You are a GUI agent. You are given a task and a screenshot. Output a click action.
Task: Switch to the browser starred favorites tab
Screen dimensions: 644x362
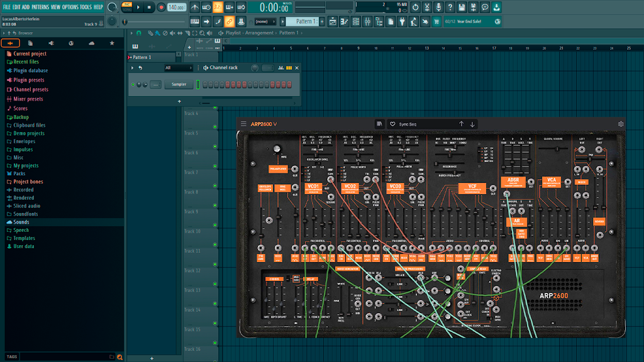112,43
